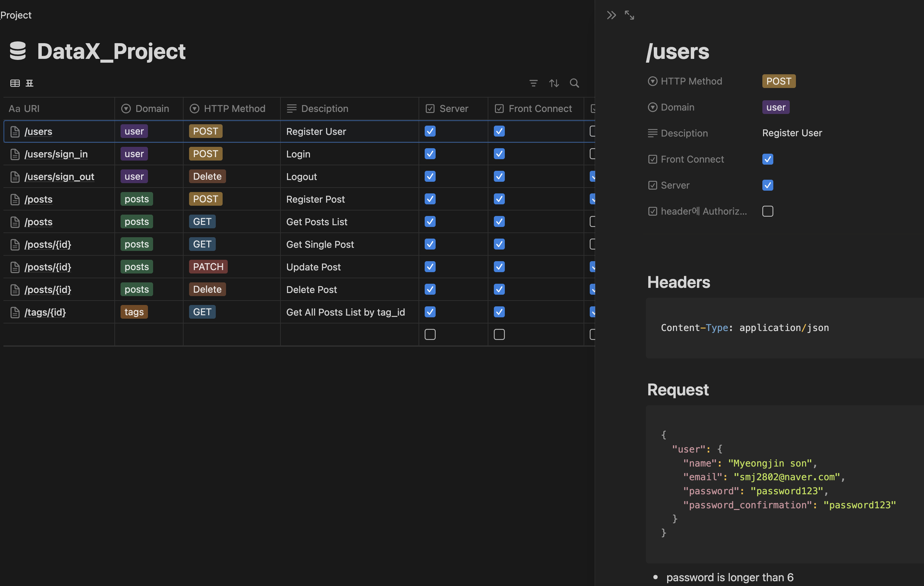Screen dimensions: 924x586
Task: Click the DataX_Project database stack icon
Action: click(x=18, y=51)
